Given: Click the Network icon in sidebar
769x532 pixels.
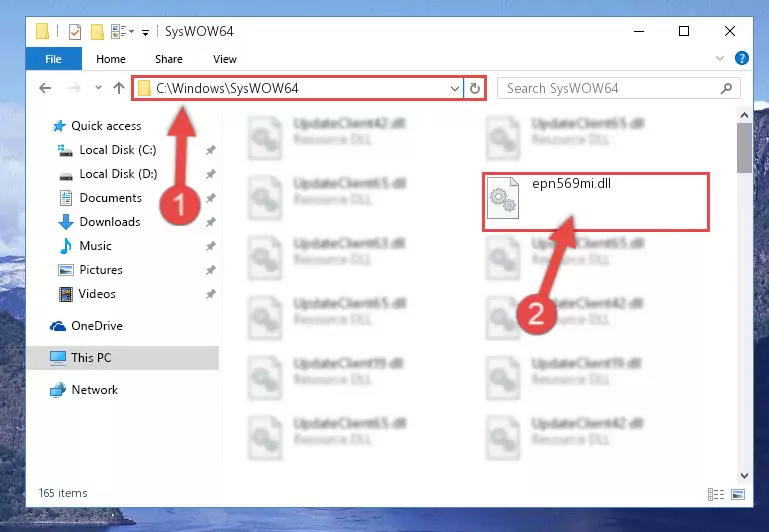Looking at the screenshot, I should pos(58,390).
